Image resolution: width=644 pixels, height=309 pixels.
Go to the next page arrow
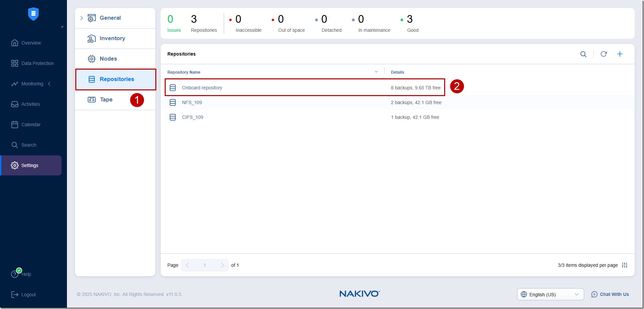tap(223, 265)
